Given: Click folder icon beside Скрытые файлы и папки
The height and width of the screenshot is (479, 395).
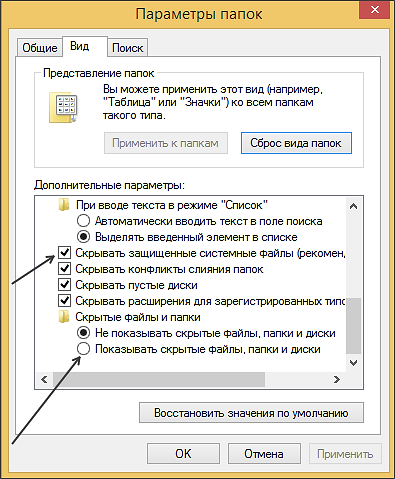Looking at the screenshot, I should 64,317.
